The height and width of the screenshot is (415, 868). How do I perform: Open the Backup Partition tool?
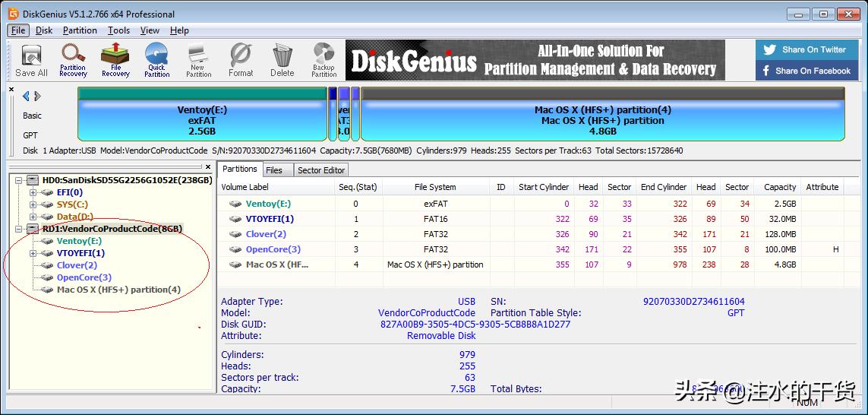click(x=324, y=60)
